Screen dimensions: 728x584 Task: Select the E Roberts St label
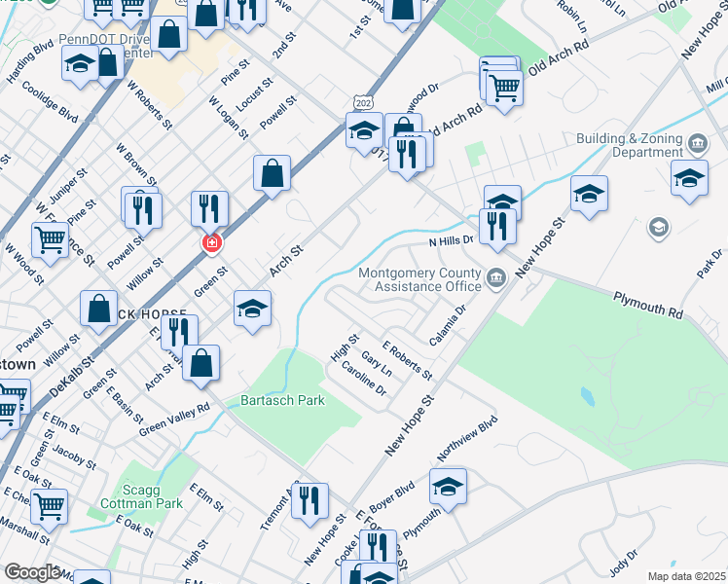tap(407, 360)
